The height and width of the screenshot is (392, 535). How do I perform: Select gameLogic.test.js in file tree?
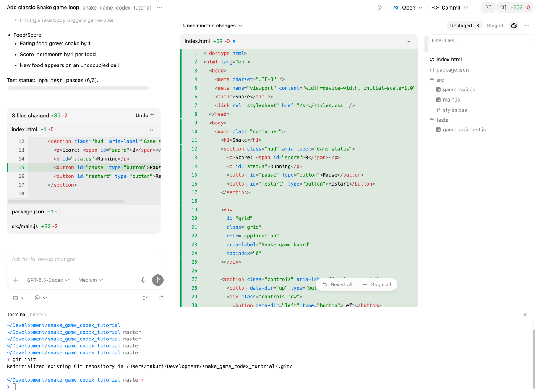coord(464,130)
